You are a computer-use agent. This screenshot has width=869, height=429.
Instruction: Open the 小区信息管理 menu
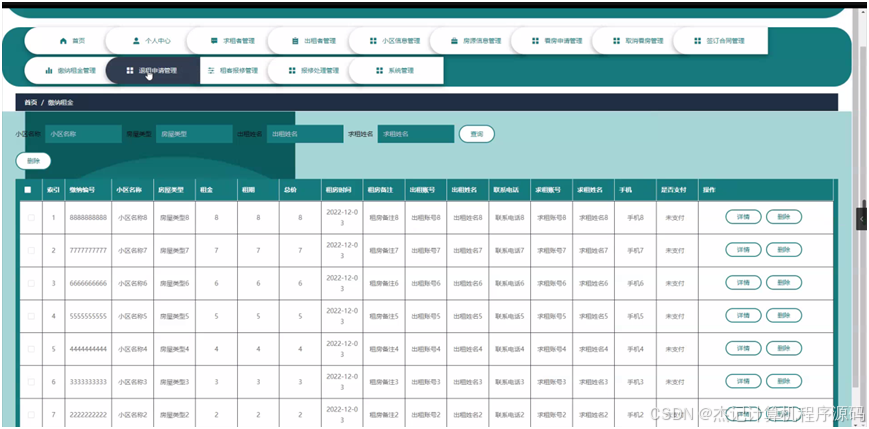click(x=394, y=41)
